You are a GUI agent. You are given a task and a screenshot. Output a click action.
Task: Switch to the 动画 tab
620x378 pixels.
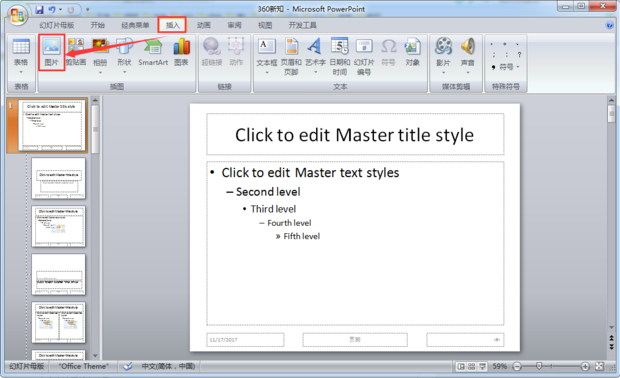coord(204,25)
